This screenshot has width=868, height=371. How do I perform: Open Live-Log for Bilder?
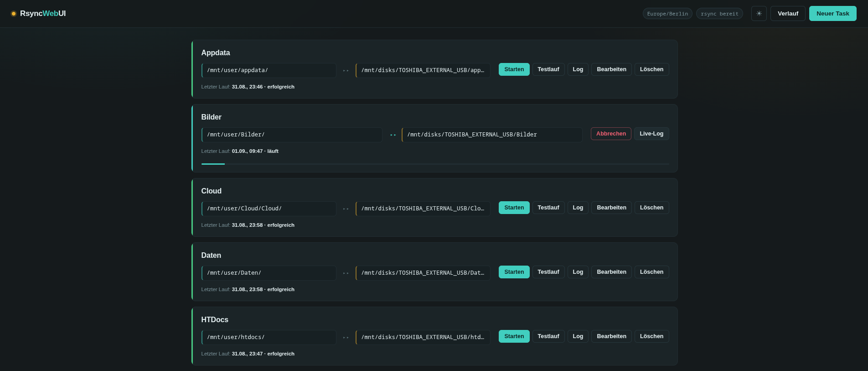click(x=651, y=134)
